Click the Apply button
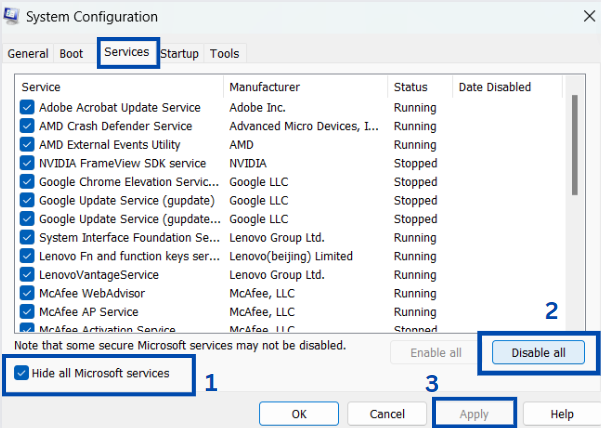Screen dimensions: 601x428 click(x=475, y=414)
